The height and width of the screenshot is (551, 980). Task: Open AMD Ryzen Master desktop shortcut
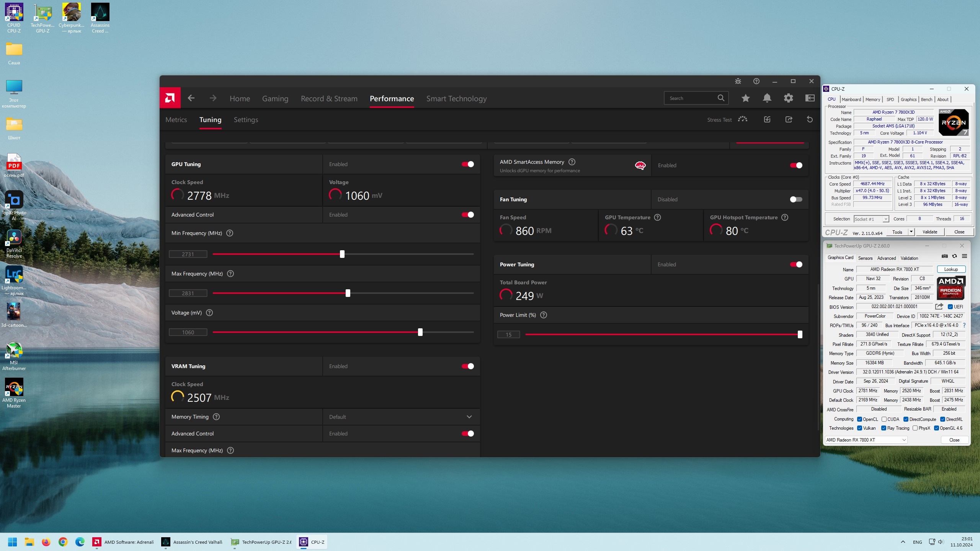[14, 393]
